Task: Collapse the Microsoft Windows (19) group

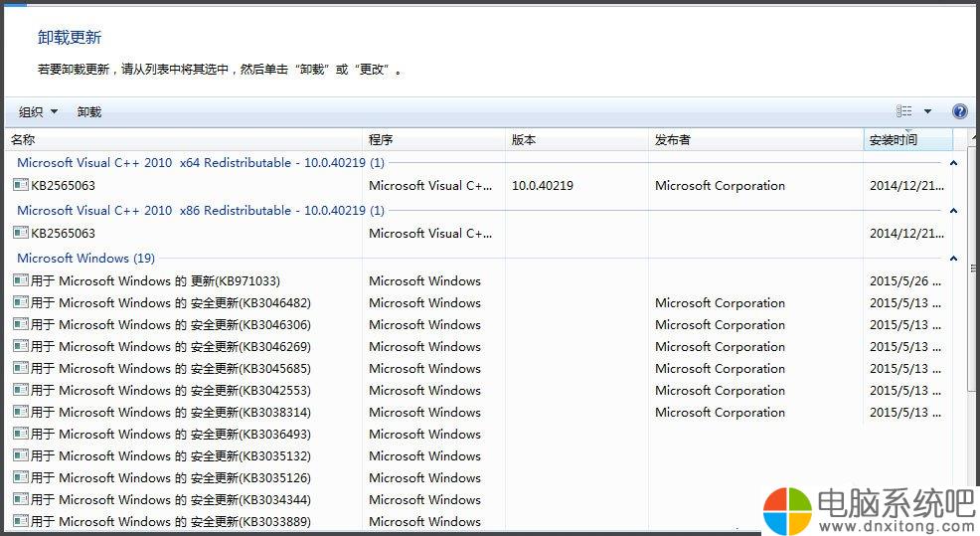Action: coord(953,259)
